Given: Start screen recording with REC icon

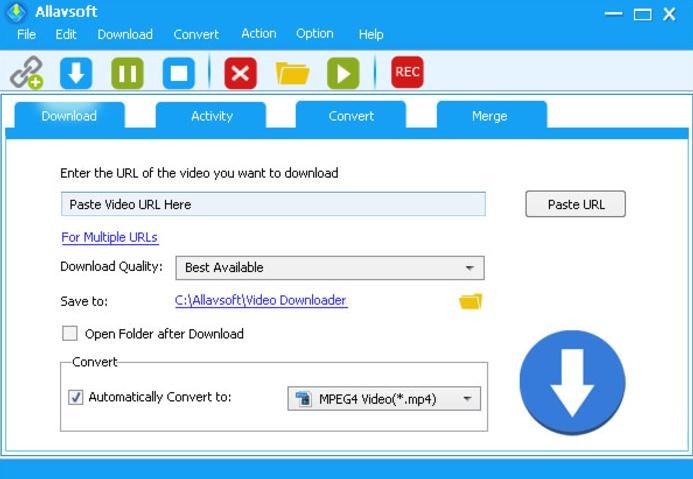Looking at the screenshot, I should 407,72.
